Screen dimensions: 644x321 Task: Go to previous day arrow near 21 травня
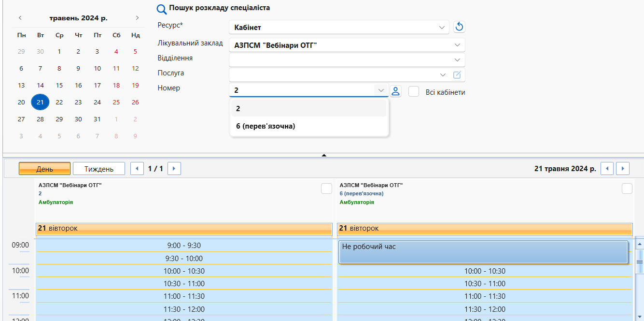[x=607, y=168]
